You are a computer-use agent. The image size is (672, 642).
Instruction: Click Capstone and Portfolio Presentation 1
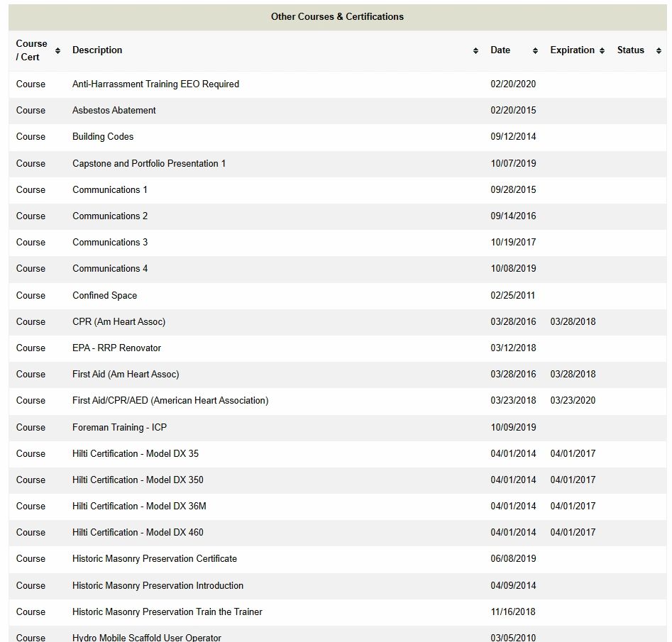pos(149,163)
